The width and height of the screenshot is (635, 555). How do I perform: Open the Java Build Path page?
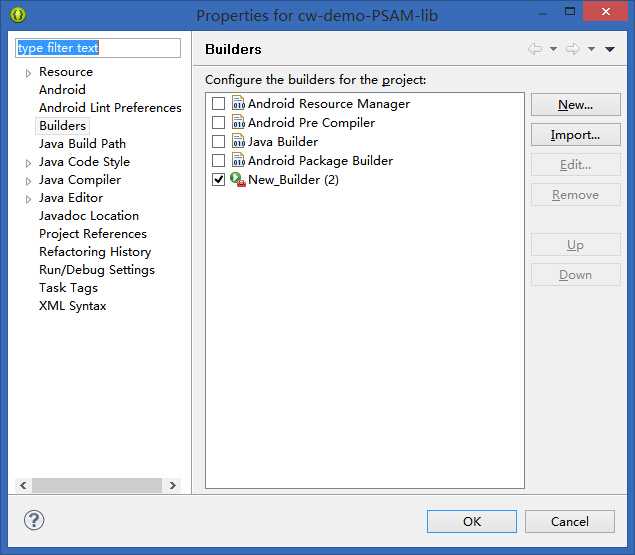82,144
